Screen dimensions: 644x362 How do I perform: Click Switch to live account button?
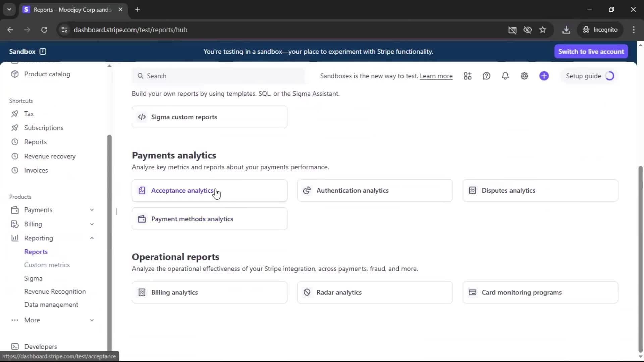tap(591, 51)
